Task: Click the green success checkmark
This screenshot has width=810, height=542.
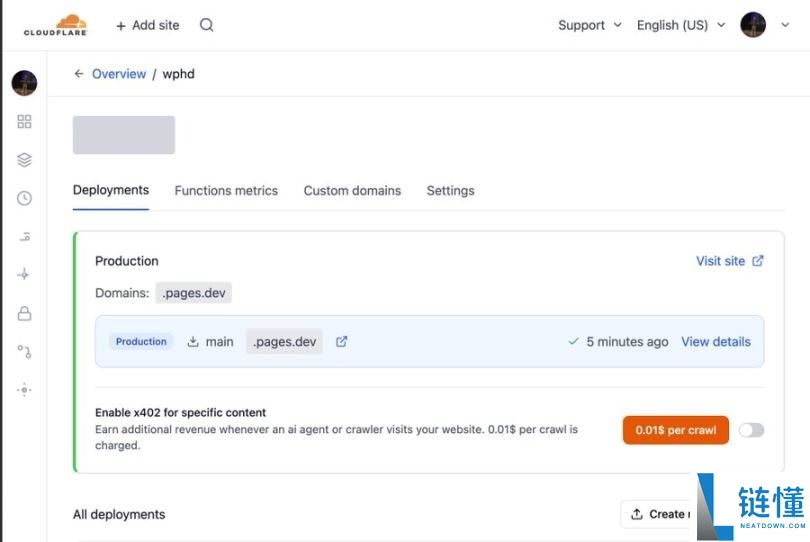Action: point(573,342)
